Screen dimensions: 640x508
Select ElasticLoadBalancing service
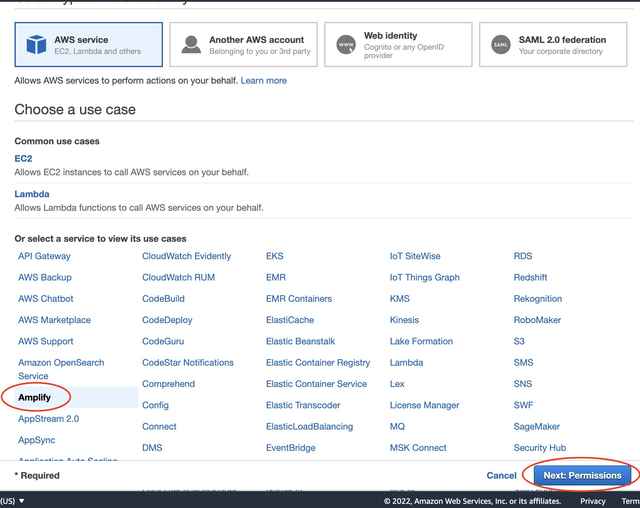pyautogui.click(x=309, y=426)
